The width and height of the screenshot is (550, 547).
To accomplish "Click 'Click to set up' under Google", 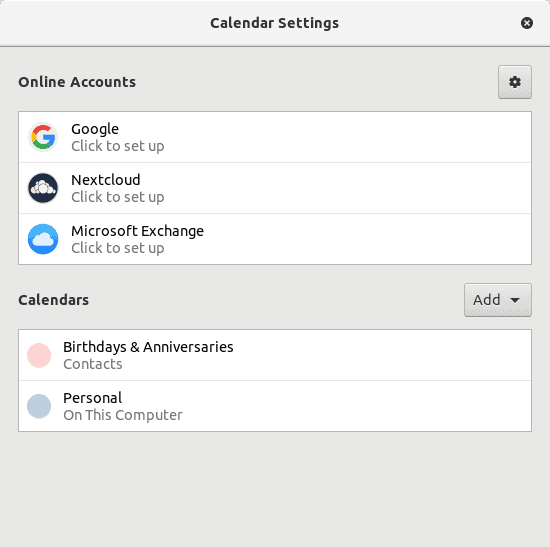I will [118, 146].
